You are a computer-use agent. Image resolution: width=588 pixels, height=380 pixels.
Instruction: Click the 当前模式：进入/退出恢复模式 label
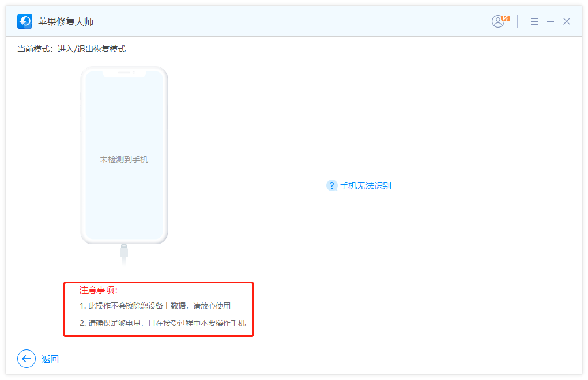[71, 49]
